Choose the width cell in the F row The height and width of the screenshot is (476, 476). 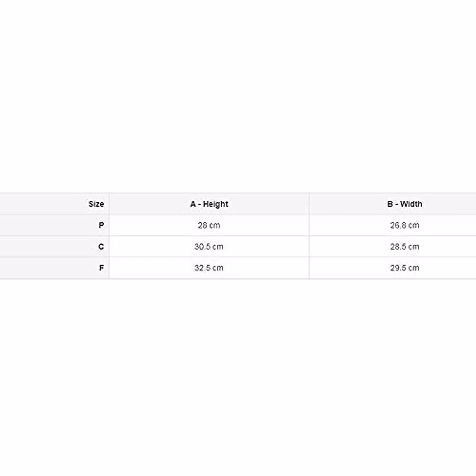pos(405,268)
